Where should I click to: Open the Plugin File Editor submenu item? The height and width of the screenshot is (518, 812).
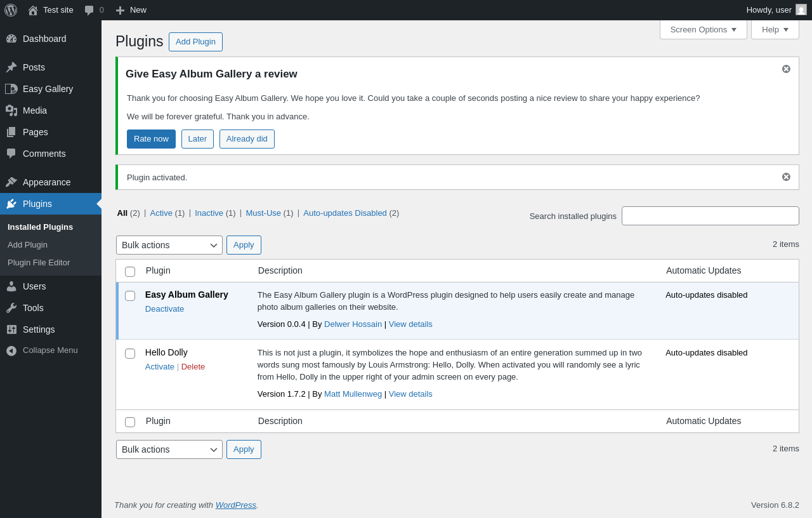pyautogui.click(x=39, y=262)
